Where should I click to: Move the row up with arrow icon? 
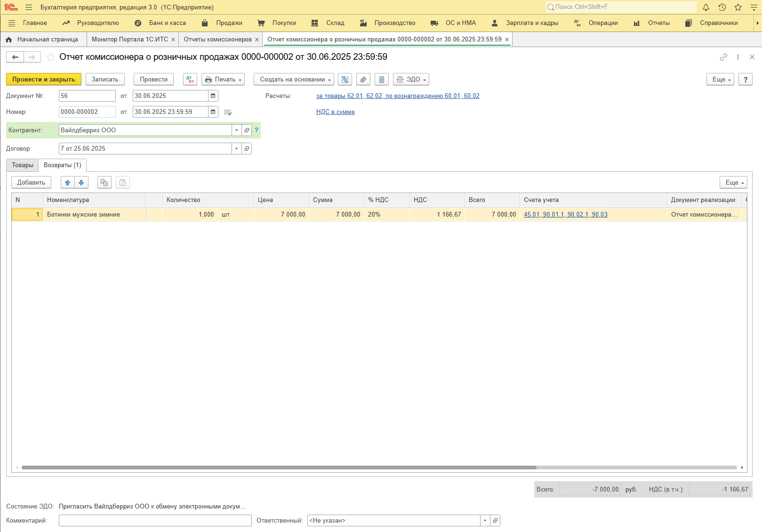pos(68,183)
